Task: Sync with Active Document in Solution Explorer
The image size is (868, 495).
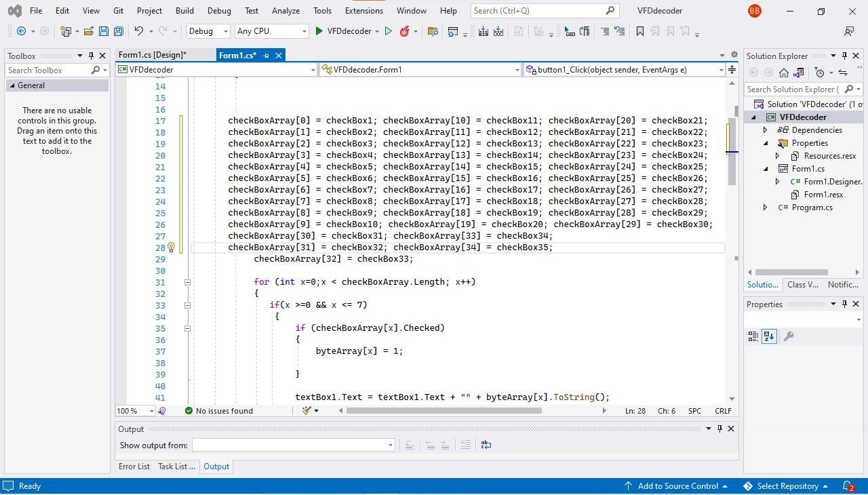Action: coord(843,73)
